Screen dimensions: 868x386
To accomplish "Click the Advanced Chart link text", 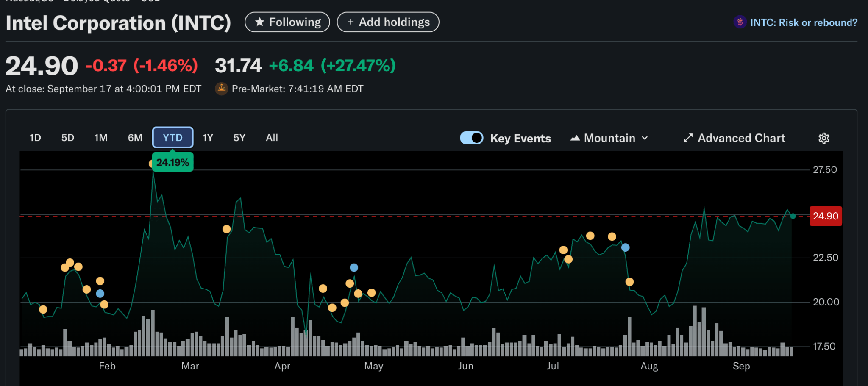I will (741, 138).
